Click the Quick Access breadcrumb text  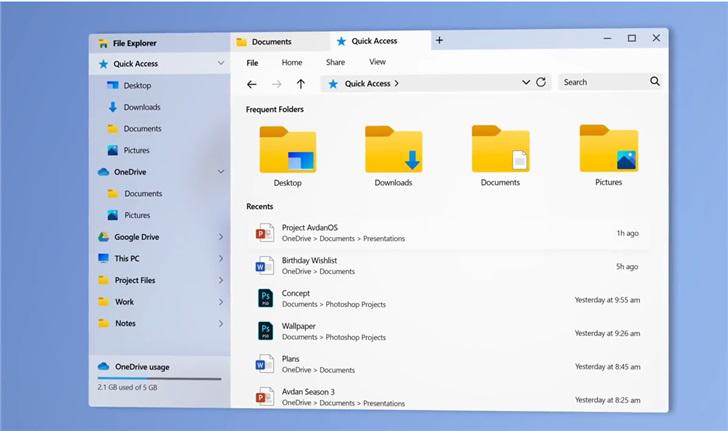pos(367,84)
